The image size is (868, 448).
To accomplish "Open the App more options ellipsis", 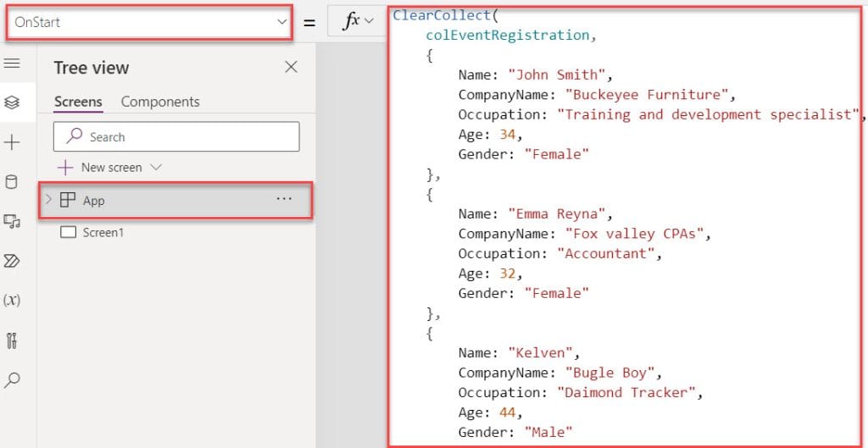I will [284, 199].
